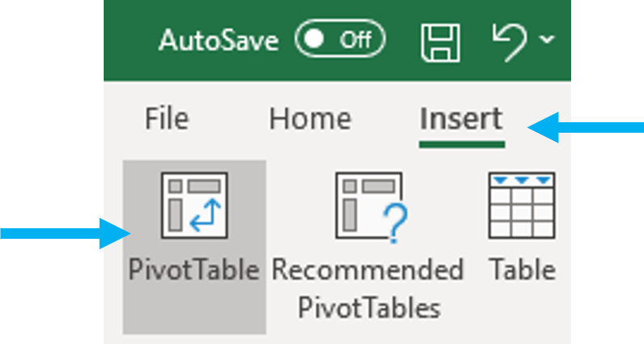Open the File tab
The width and height of the screenshot is (644, 344).
(x=166, y=119)
